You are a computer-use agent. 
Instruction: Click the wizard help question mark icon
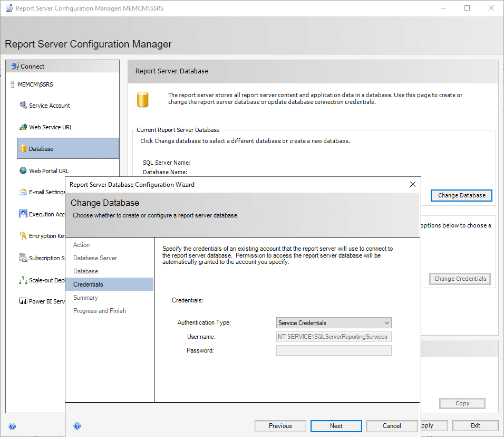[77, 426]
